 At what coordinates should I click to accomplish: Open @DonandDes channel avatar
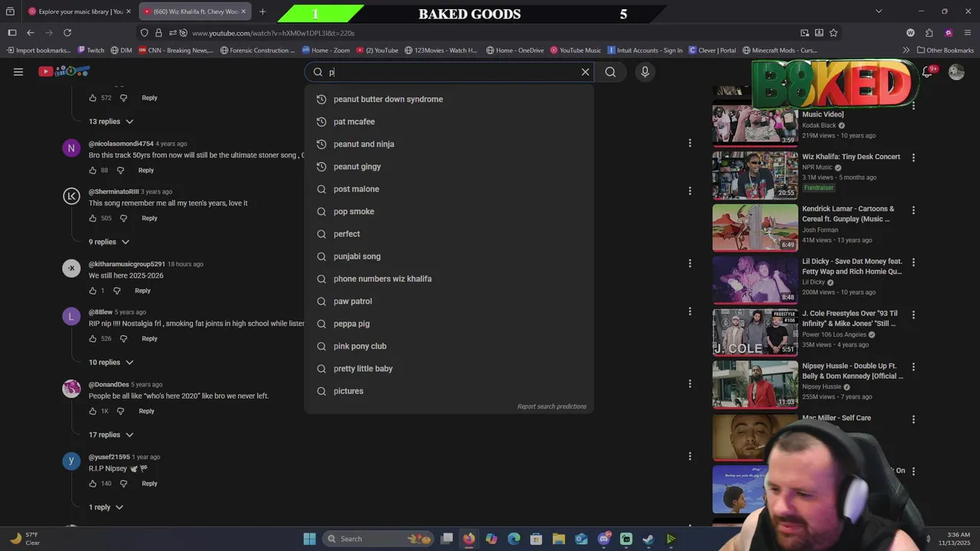point(71,389)
